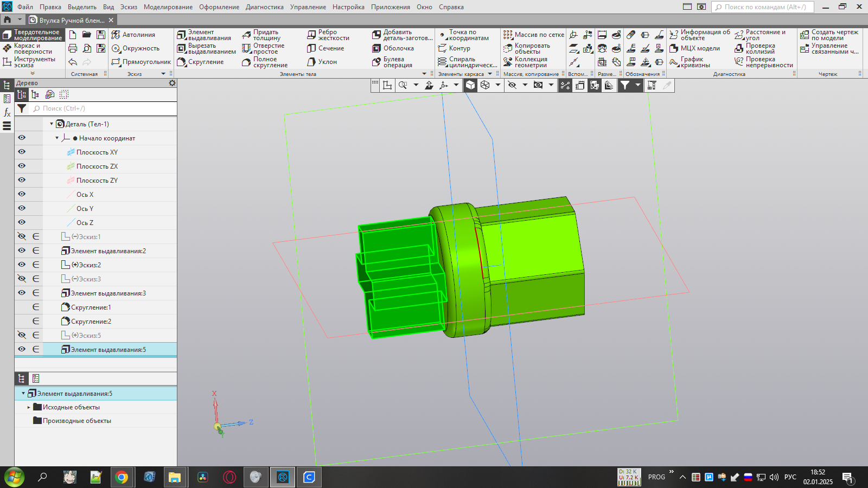Screen dimensions: 868x488
Task: Hide Ось Z using its eye icon
Action: [22, 222]
